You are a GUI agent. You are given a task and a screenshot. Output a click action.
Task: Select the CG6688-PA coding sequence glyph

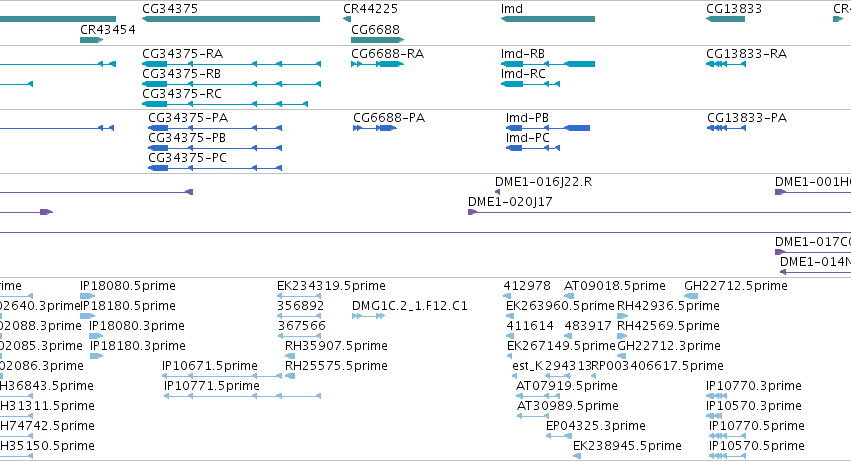[375, 128]
